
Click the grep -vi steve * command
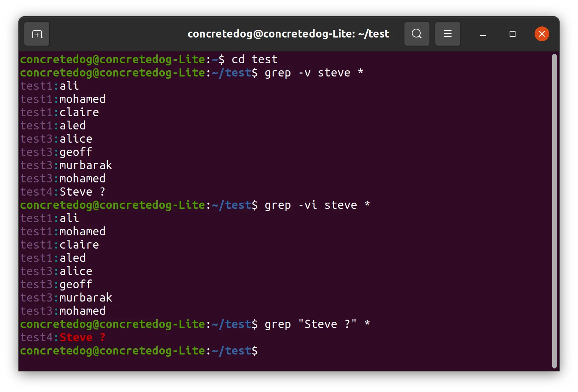(x=317, y=205)
